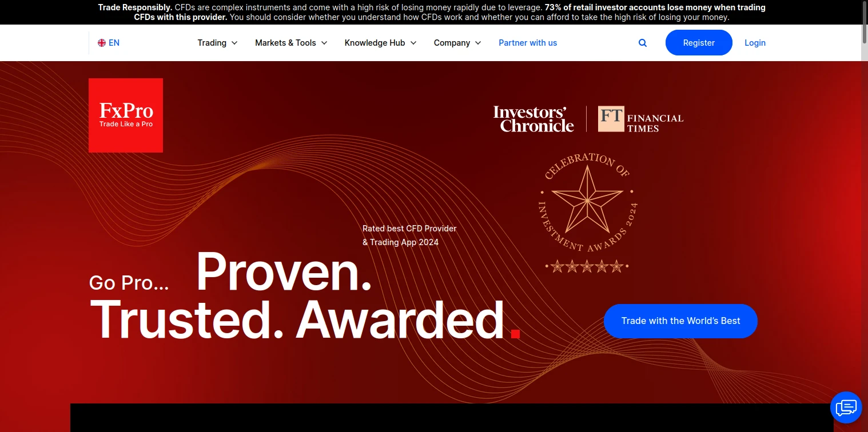Click Trade with the World's Best button
The height and width of the screenshot is (432, 868).
[680, 321]
